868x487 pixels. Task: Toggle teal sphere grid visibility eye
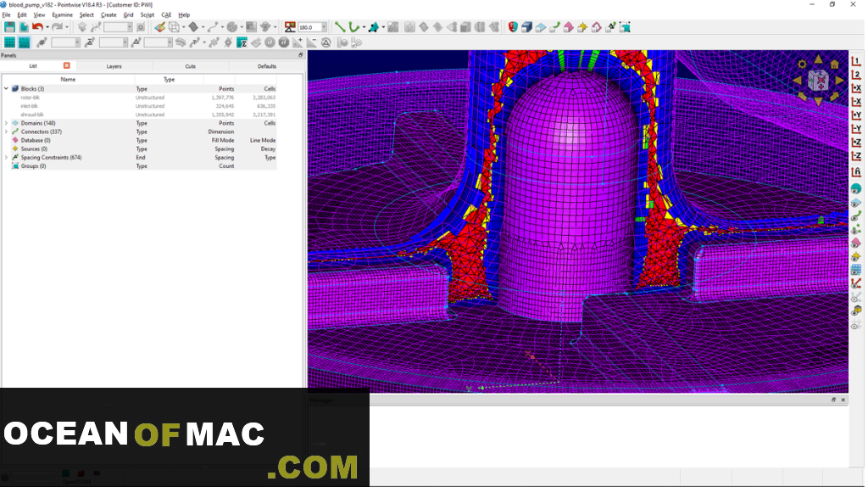click(856, 189)
